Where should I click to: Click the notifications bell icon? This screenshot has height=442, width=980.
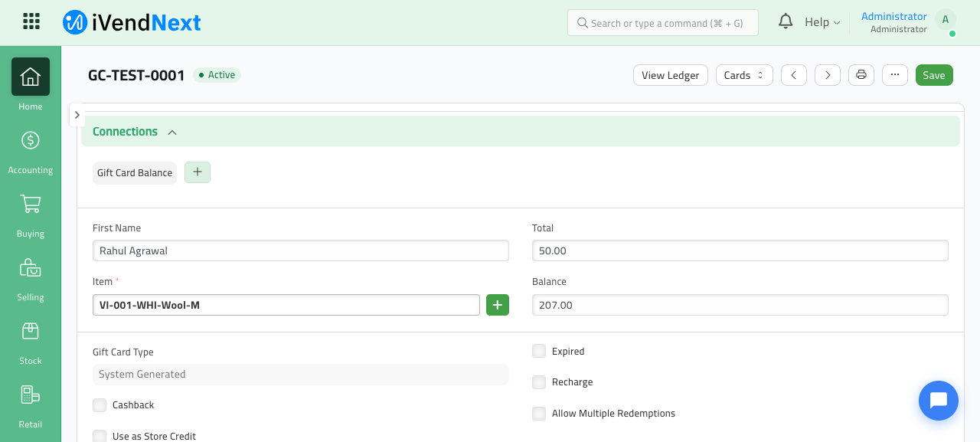tap(786, 21)
